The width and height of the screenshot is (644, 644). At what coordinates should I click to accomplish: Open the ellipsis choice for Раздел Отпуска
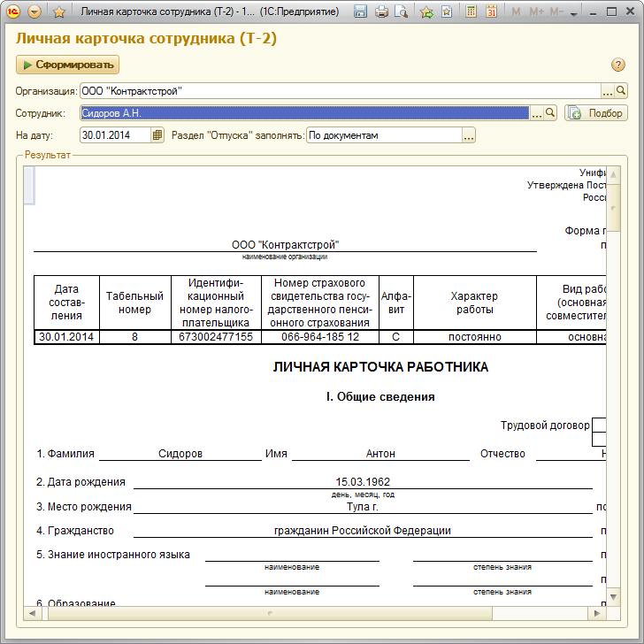coord(469,135)
